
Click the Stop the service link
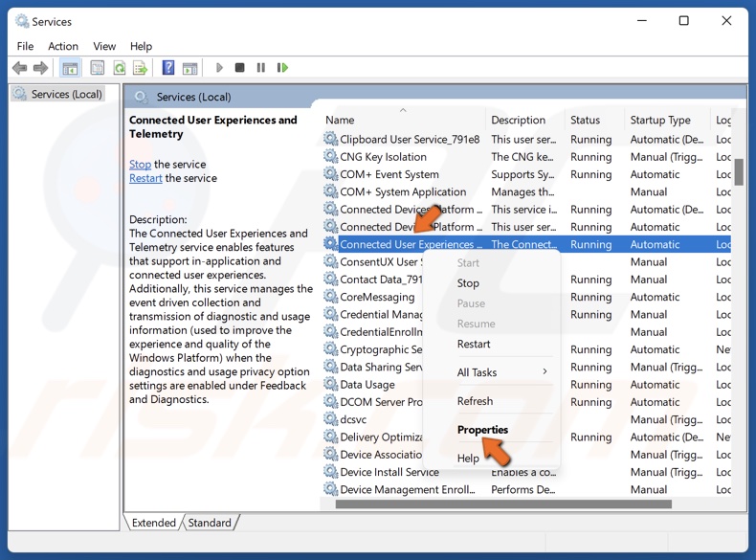tap(141, 165)
